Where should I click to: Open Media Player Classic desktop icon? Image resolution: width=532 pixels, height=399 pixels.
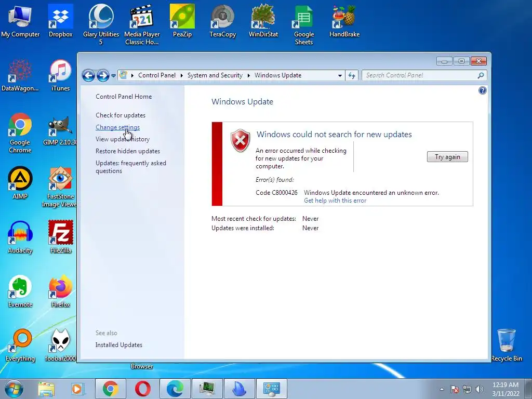142,24
